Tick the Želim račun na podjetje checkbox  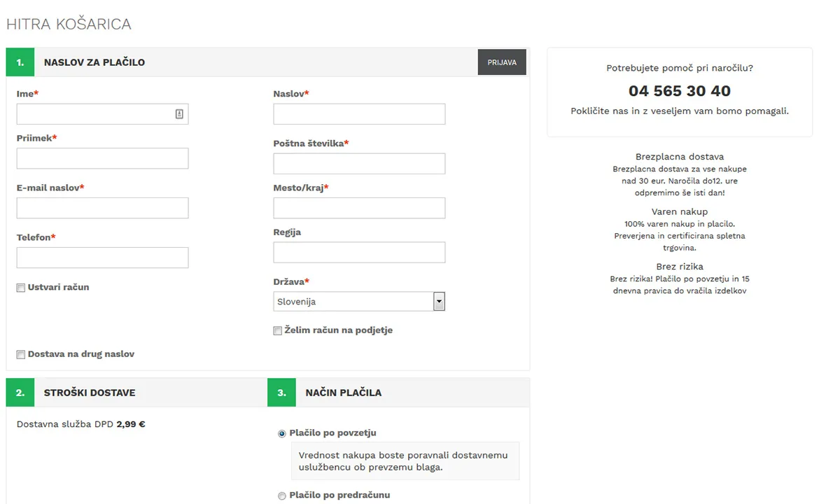point(278,330)
